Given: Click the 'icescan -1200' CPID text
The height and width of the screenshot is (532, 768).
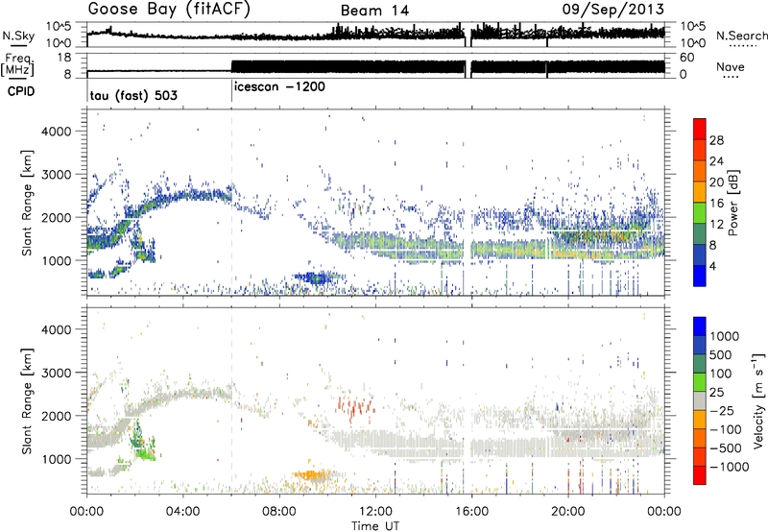Looking at the screenshot, I should (x=279, y=86).
